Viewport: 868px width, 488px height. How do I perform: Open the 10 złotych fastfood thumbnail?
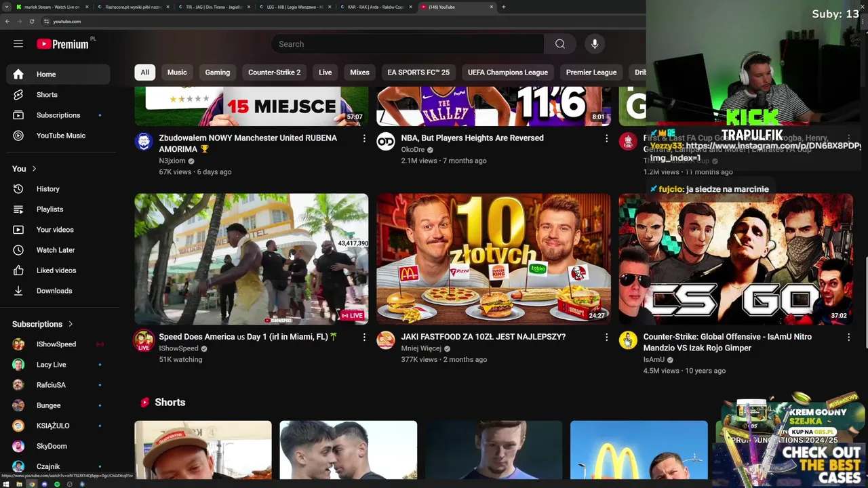click(x=494, y=259)
